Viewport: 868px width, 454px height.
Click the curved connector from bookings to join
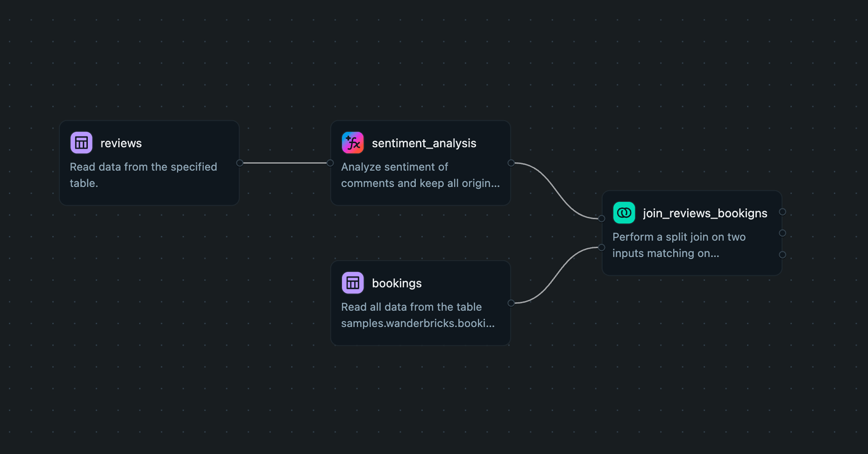[x=556, y=275]
